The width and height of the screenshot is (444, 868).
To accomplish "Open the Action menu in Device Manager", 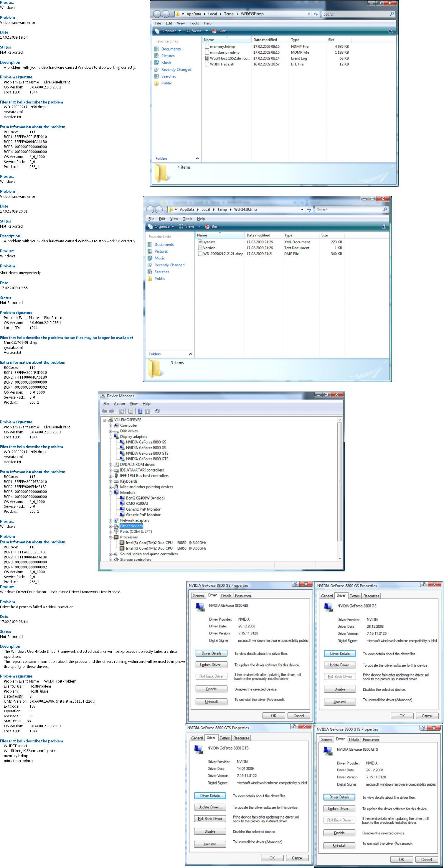I will tap(119, 404).
